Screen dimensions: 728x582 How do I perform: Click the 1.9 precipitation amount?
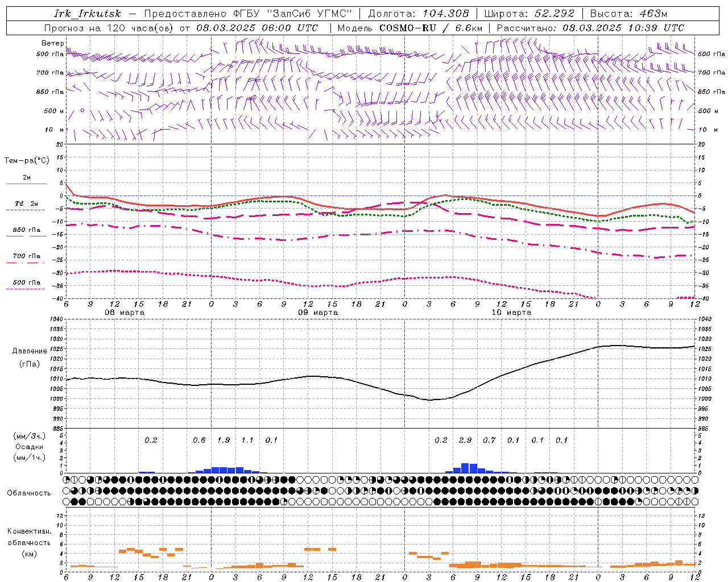pyautogui.click(x=224, y=440)
